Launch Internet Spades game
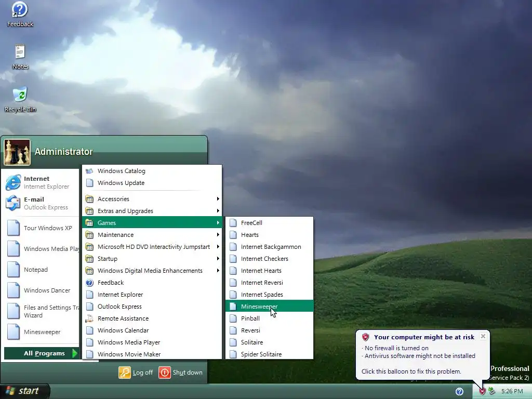The image size is (532, 399). point(270,295)
